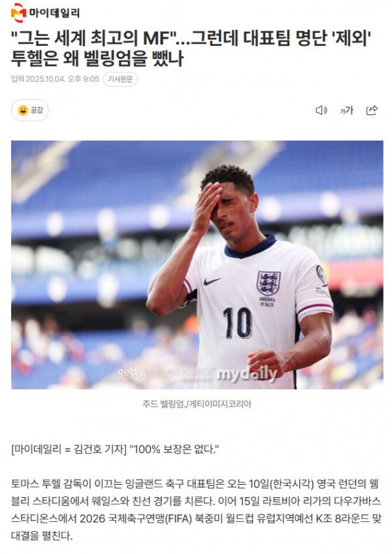Click the mydaily watermark on photo

click(x=247, y=373)
